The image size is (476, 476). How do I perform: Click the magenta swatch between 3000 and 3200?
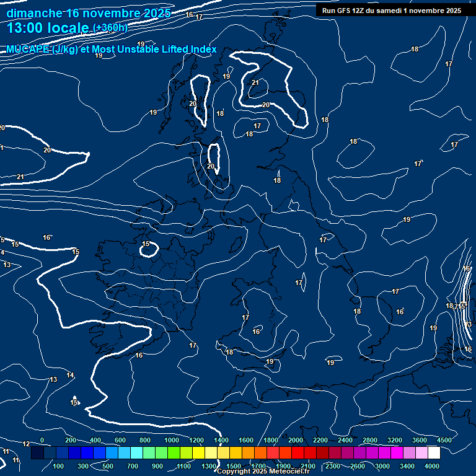[x=385, y=452]
